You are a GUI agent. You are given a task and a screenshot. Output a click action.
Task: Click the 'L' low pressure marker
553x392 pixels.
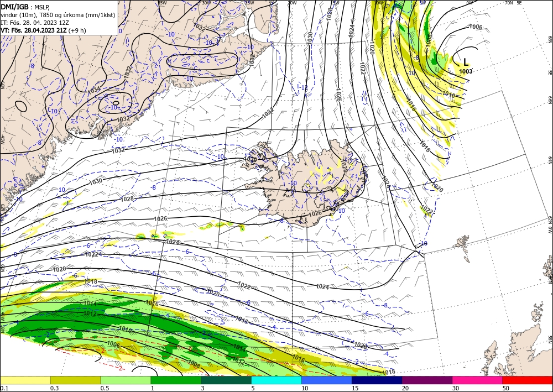point(466,62)
